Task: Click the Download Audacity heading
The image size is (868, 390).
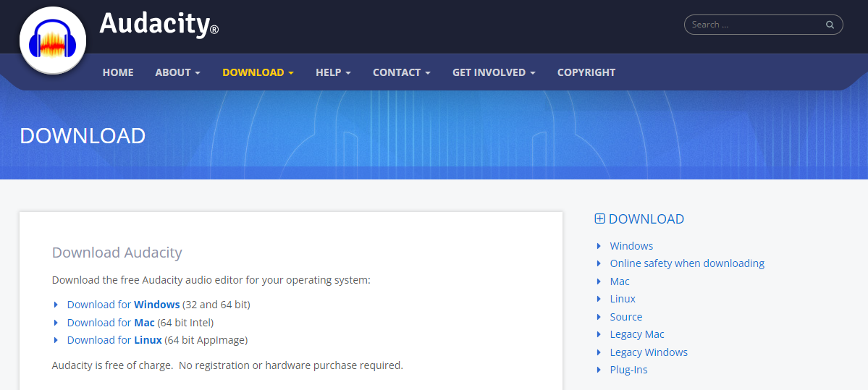Action: [117, 253]
